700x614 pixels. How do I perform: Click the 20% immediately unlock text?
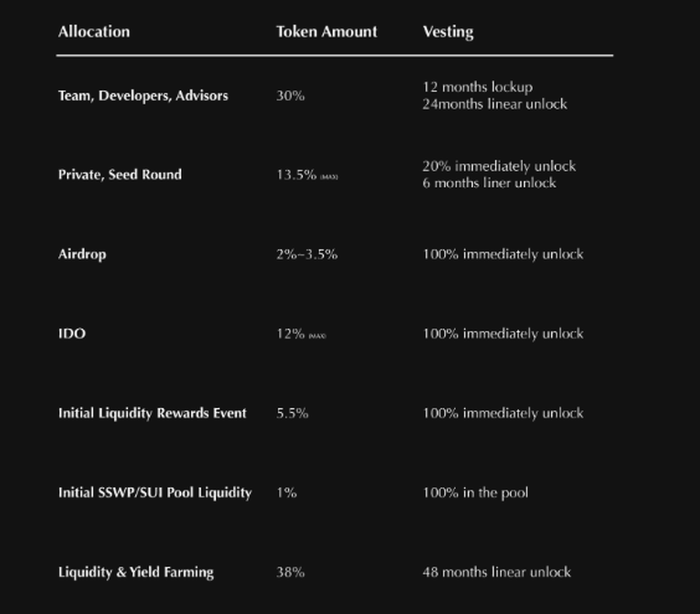tap(499, 166)
